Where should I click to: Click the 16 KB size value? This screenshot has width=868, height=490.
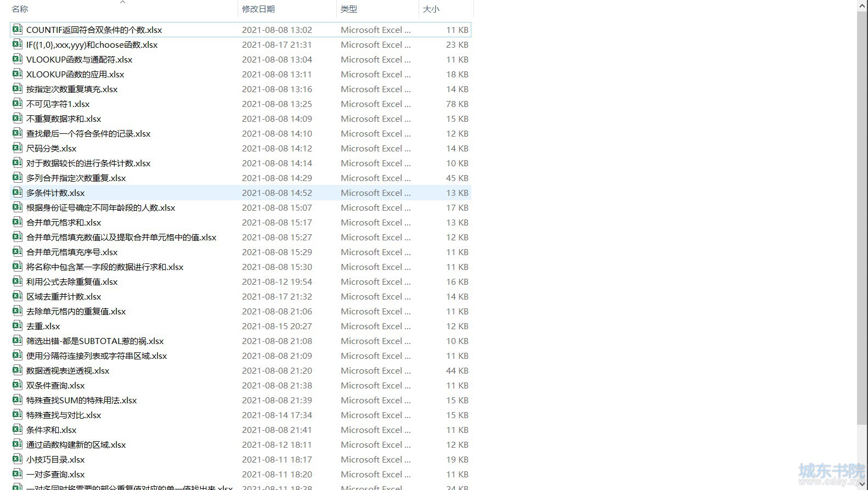(457, 281)
